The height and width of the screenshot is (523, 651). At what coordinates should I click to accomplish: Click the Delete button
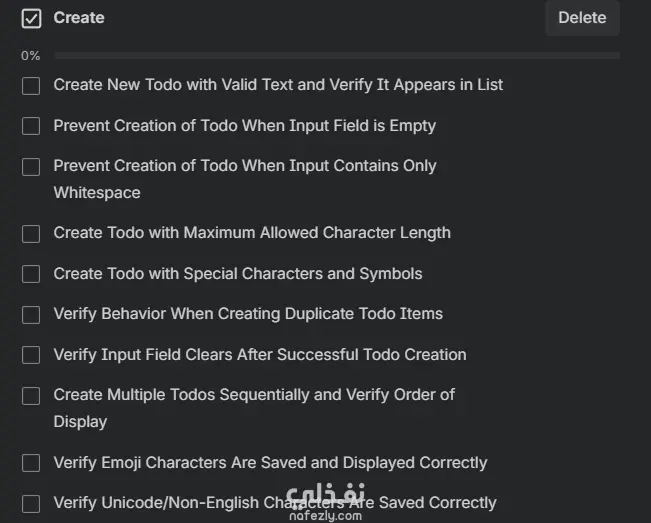point(582,18)
